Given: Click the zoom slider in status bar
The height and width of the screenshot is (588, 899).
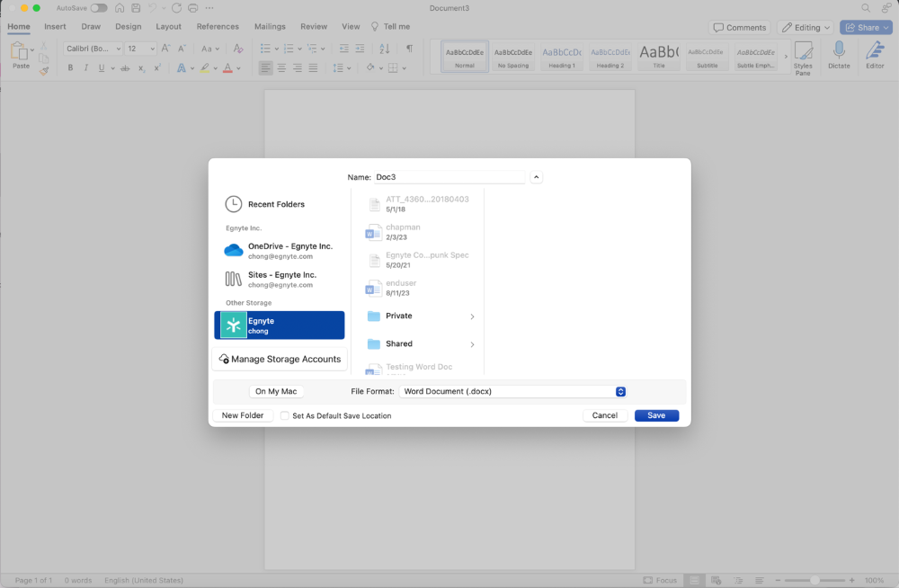Looking at the screenshot, I should point(814,581).
